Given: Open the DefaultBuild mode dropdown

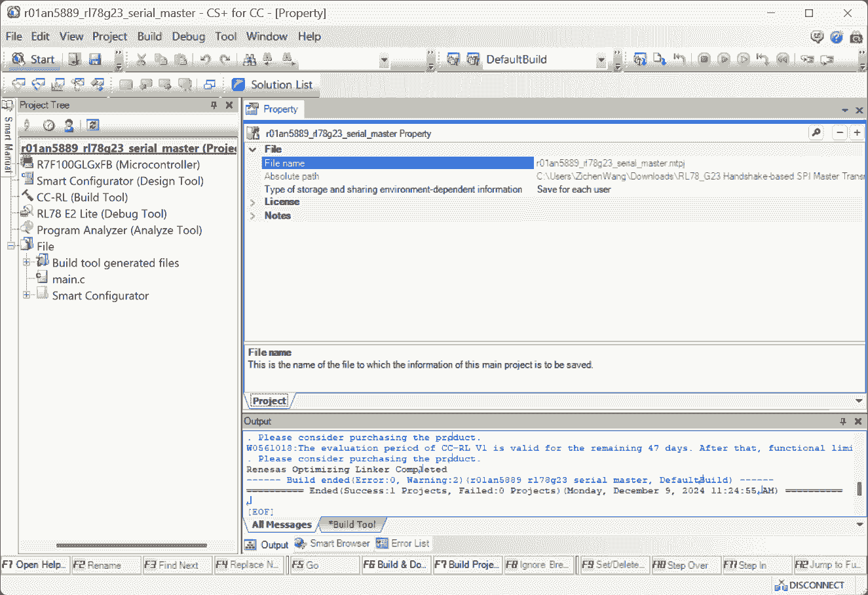Looking at the screenshot, I should [601, 60].
